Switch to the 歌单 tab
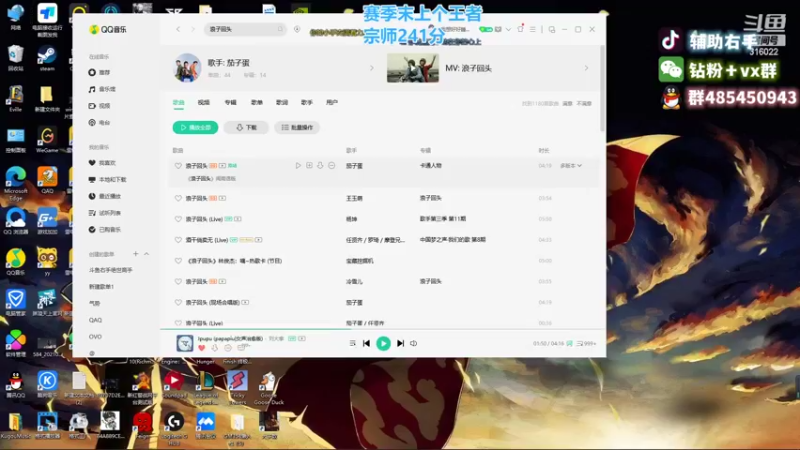Viewport: 800px width, 450px height. pyautogui.click(x=257, y=103)
